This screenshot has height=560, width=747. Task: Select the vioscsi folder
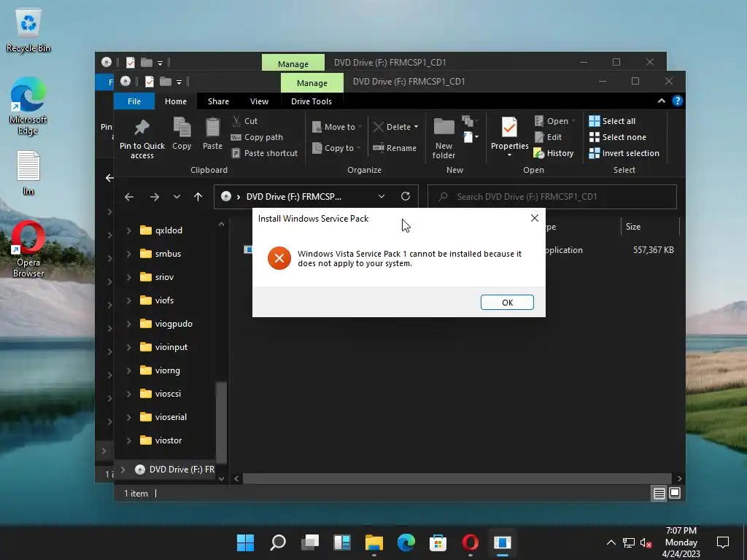click(x=160, y=394)
